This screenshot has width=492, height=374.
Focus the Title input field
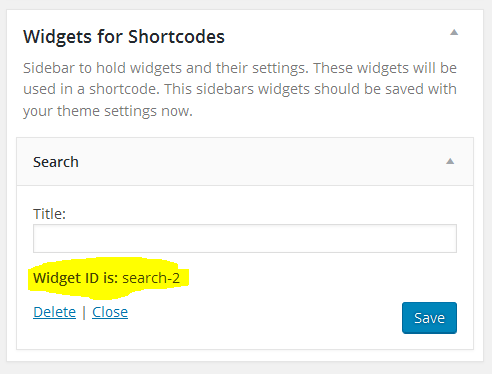tap(245, 238)
